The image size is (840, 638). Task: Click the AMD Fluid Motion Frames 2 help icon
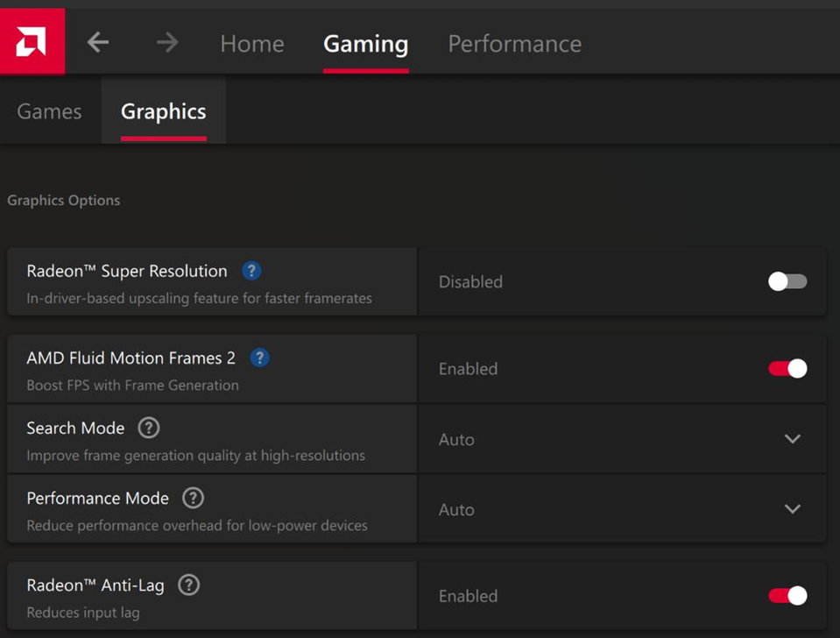pos(259,358)
